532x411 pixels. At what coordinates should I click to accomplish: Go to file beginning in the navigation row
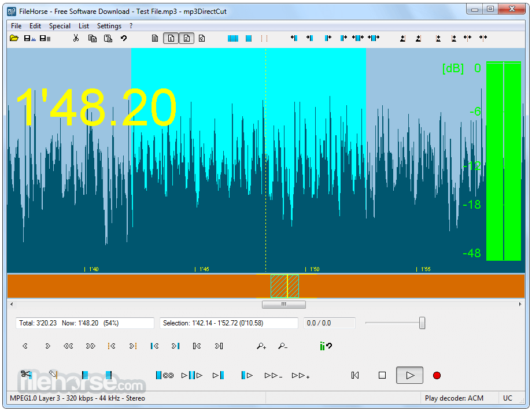click(x=197, y=346)
